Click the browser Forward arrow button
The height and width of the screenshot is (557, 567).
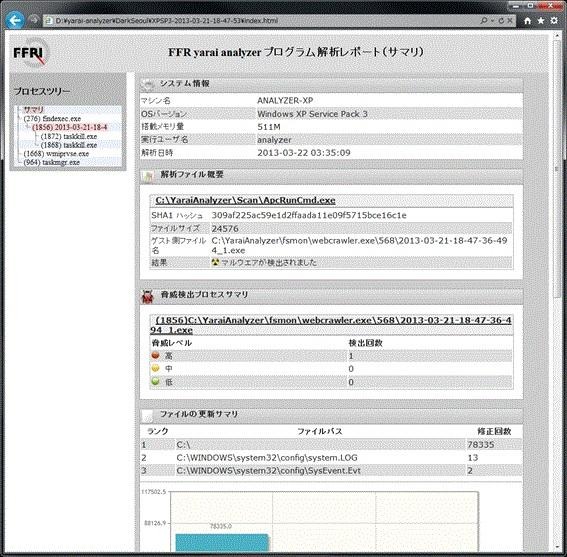34,20
